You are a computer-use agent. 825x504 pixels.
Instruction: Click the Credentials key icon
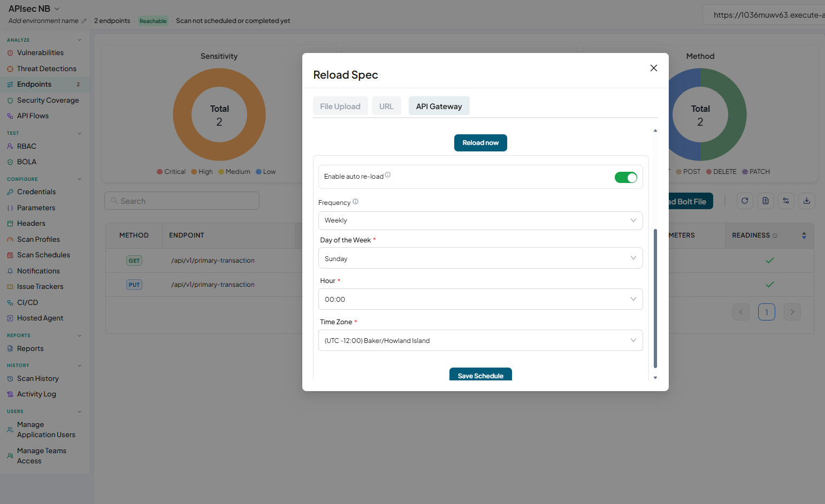coord(10,192)
